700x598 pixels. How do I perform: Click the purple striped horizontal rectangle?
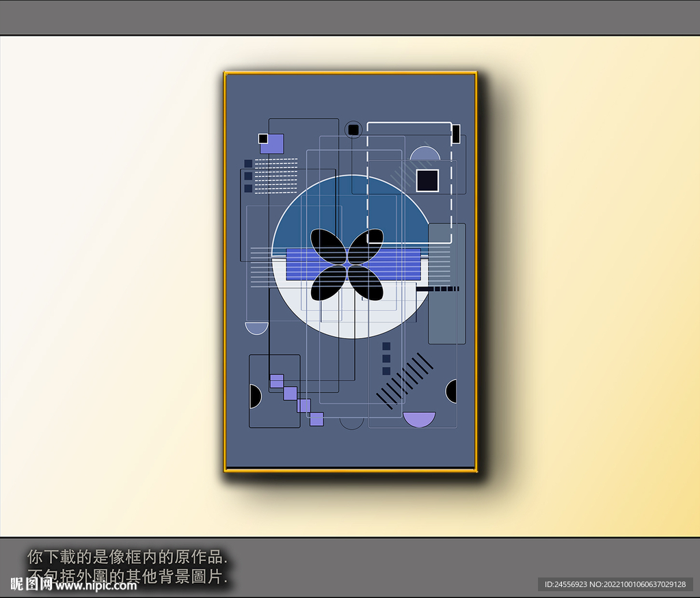(353, 264)
